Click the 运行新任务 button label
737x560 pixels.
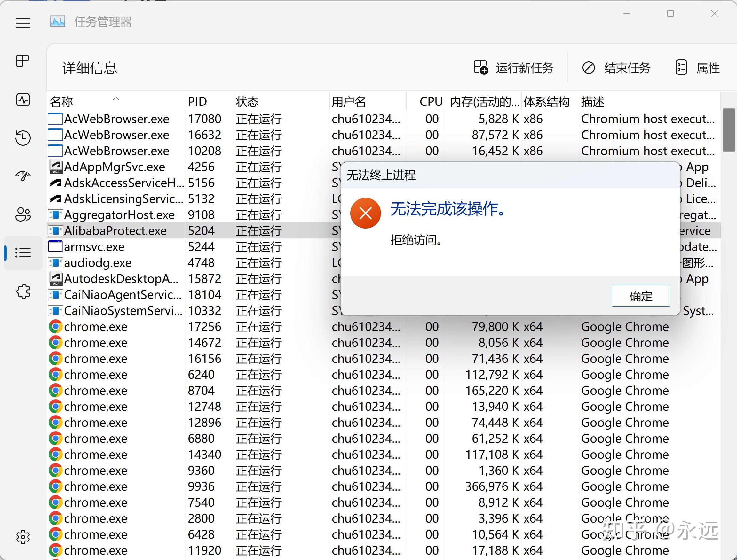click(x=525, y=68)
